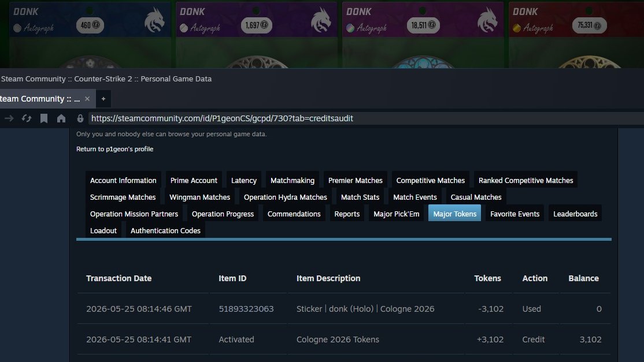Click the Item ID column header

(232, 278)
